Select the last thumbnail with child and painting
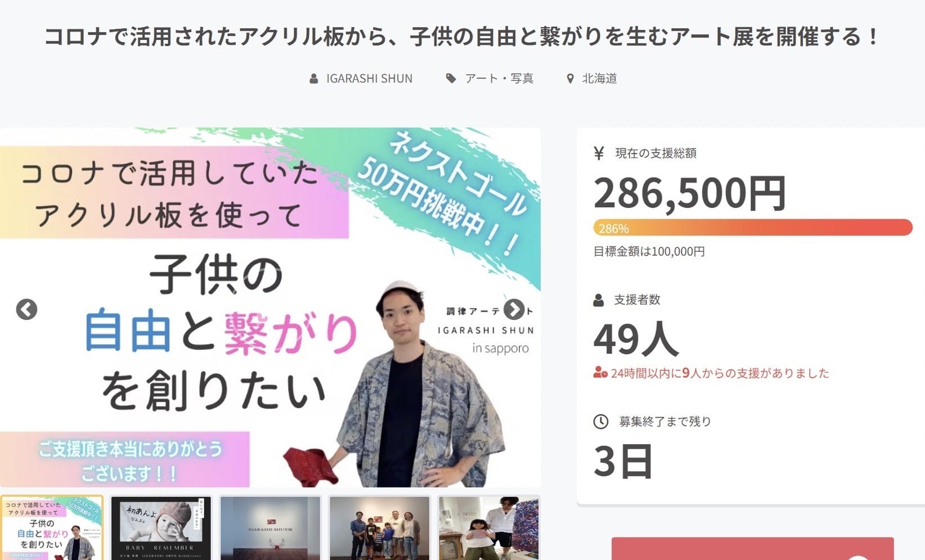This screenshot has height=560, width=925. coord(489,528)
